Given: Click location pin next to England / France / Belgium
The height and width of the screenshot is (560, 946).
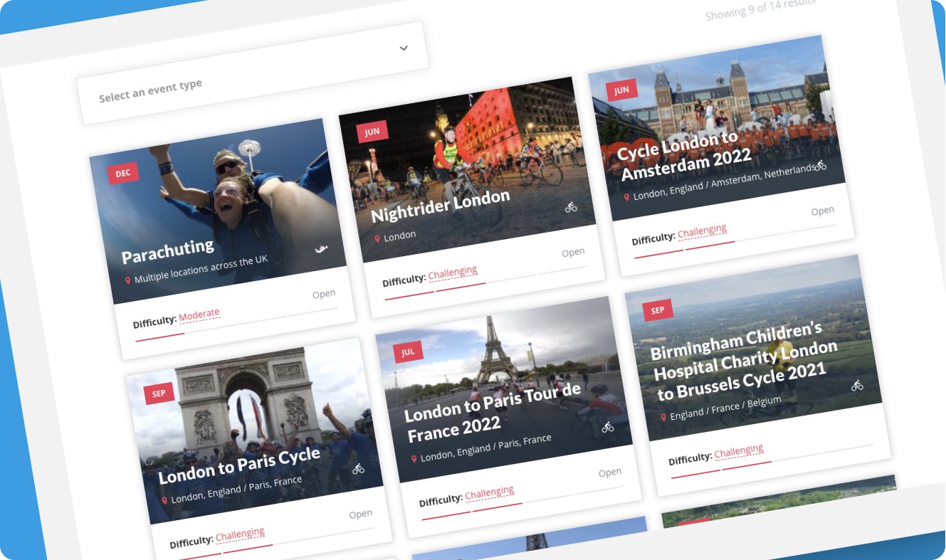Looking at the screenshot, I should [663, 416].
